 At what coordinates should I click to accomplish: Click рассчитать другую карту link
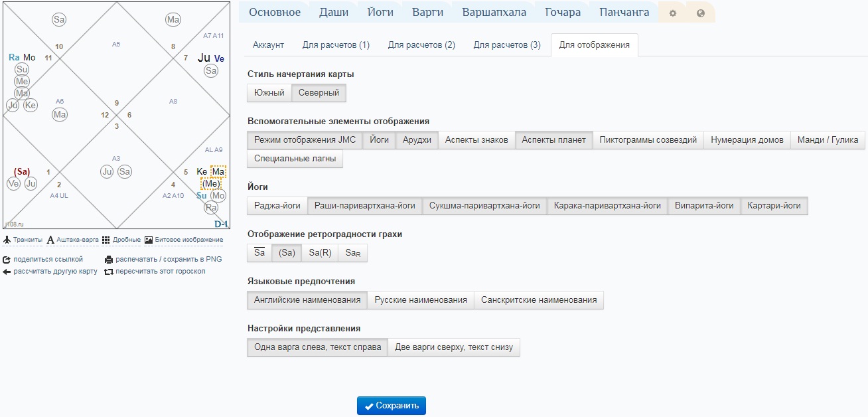click(55, 272)
